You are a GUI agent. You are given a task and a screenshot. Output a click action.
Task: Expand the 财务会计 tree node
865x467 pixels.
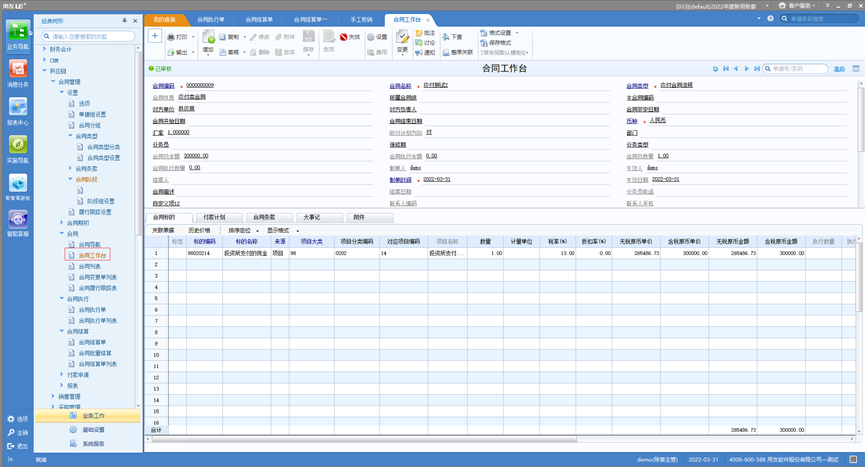point(44,49)
